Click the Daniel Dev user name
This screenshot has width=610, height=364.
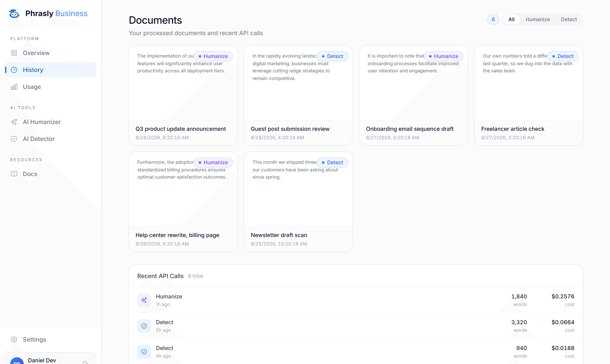pos(42,360)
